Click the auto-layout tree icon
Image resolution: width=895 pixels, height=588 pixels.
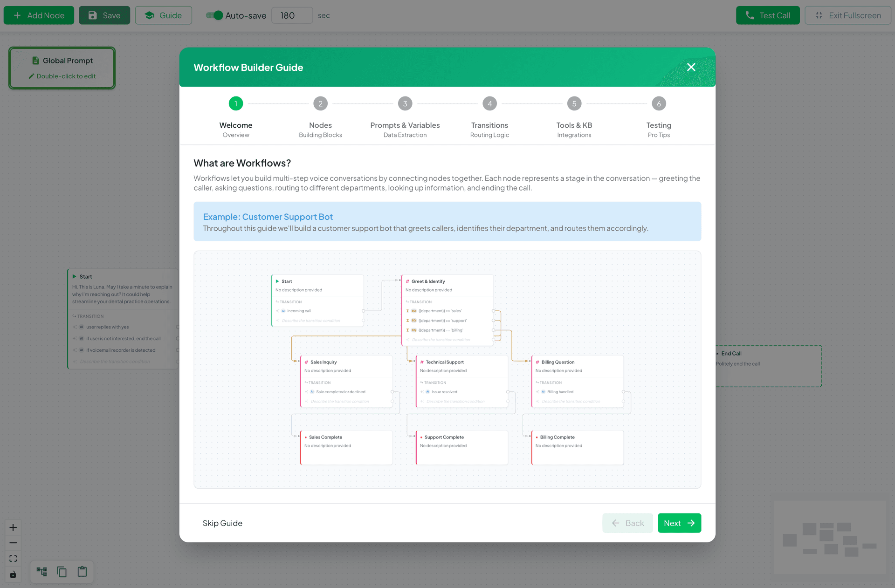coord(42,572)
